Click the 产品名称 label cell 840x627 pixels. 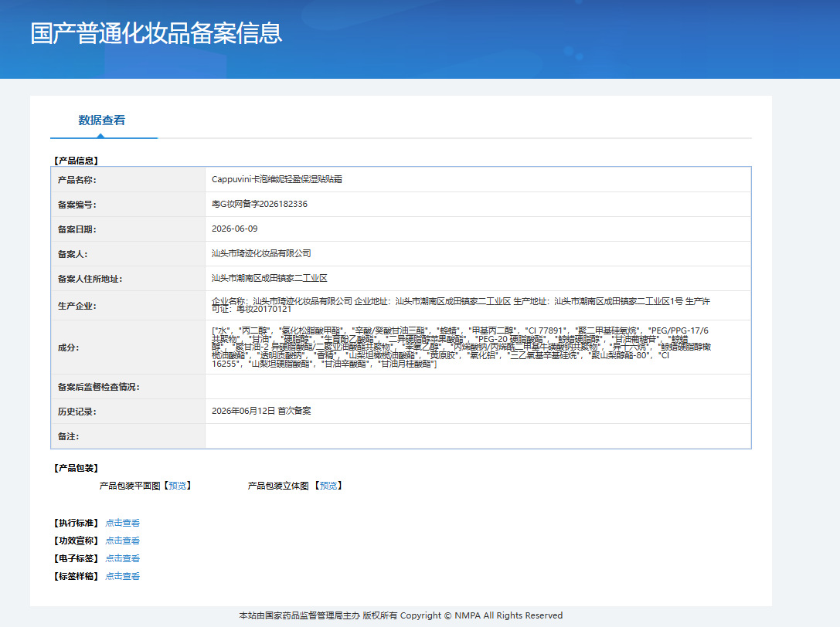tap(128, 180)
